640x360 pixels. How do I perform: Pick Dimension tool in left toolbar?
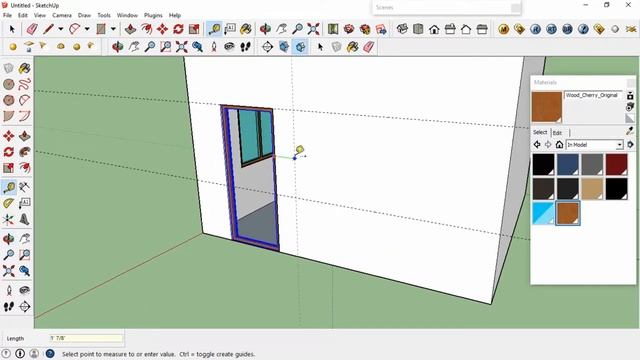pyautogui.click(x=24, y=187)
